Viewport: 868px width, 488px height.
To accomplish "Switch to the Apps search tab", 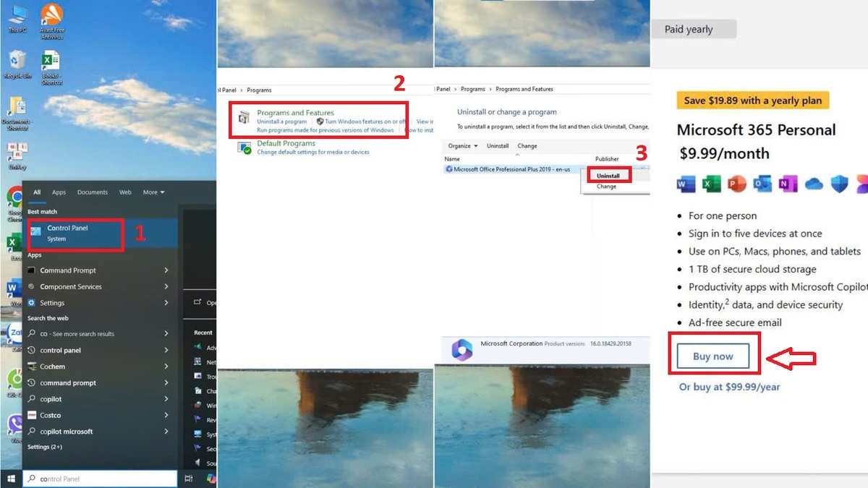I will point(59,192).
